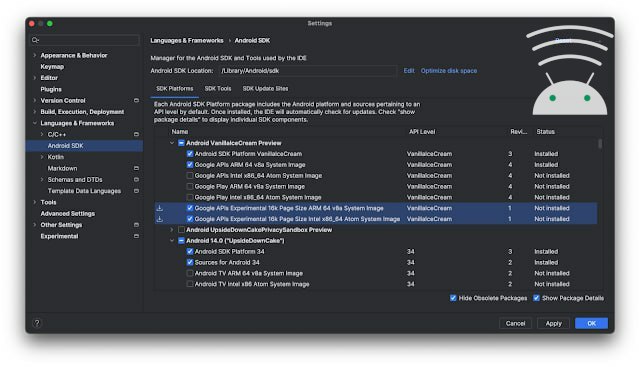Check Google Play ARM 64 v8a System Image
Screen dimensions: 640x367
pos(190,187)
